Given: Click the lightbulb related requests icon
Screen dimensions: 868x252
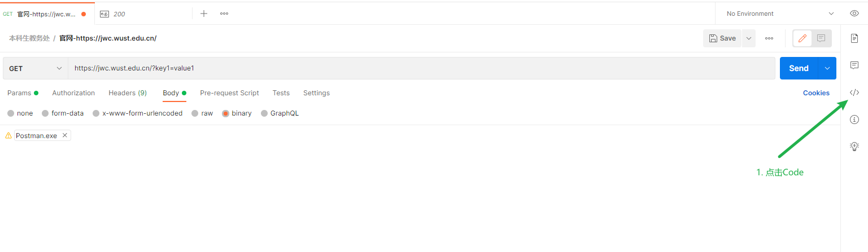Looking at the screenshot, I should click(854, 146).
